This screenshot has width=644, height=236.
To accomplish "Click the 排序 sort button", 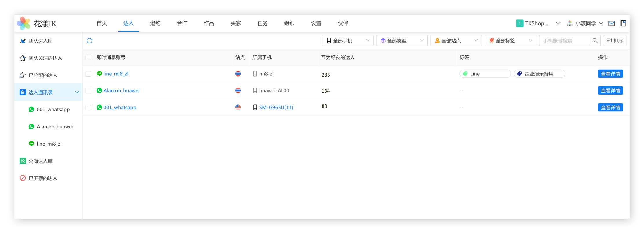I will point(615,41).
